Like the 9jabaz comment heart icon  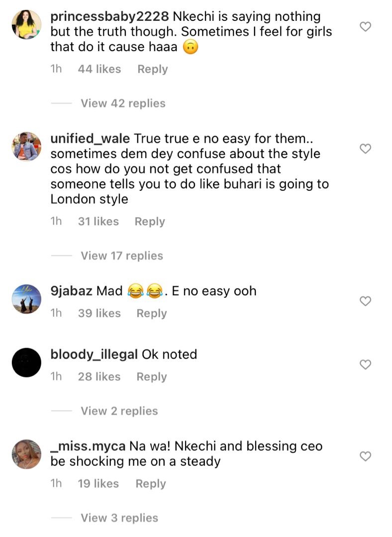(x=366, y=301)
